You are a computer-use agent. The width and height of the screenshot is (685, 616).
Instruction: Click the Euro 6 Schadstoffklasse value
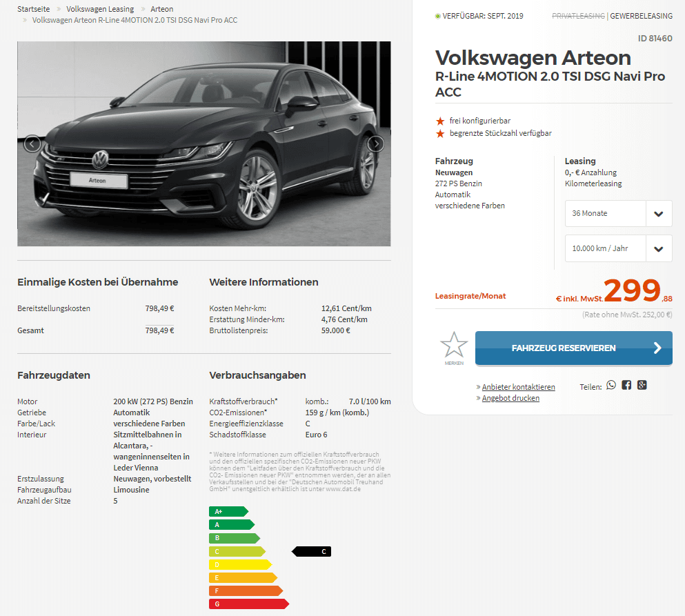tap(317, 435)
